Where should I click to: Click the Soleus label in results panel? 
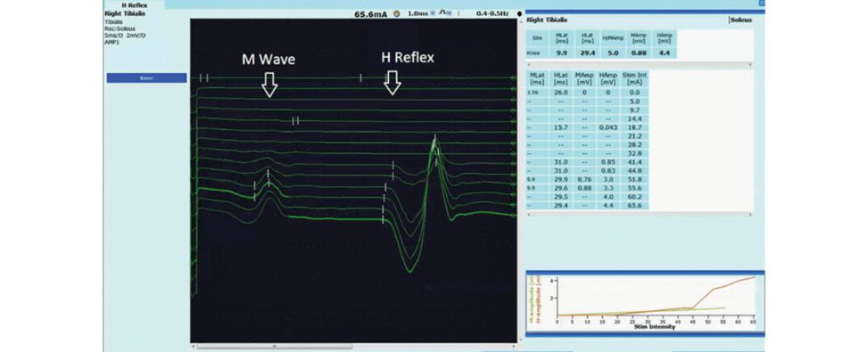click(742, 20)
